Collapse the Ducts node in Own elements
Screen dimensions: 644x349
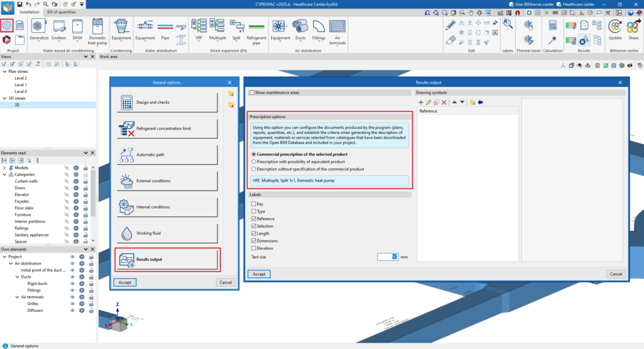tap(17, 277)
